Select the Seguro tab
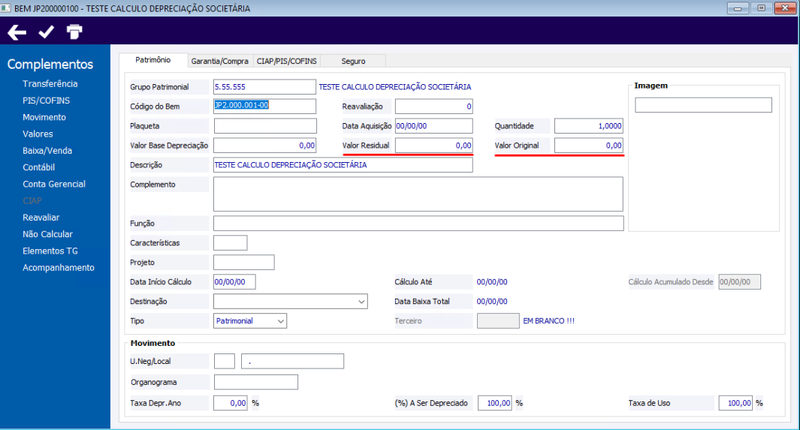The width and height of the screenshot is (800, 430). pos(353,61)
